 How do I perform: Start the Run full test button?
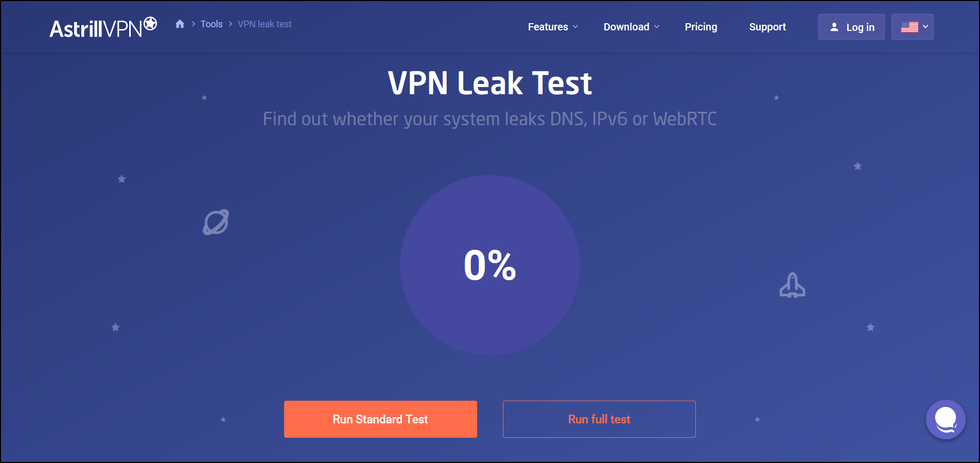[x=599, y=419]
